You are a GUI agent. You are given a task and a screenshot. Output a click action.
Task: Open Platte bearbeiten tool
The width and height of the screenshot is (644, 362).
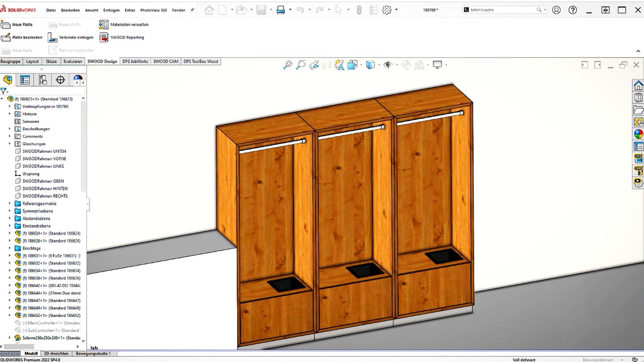coord(22,37)
